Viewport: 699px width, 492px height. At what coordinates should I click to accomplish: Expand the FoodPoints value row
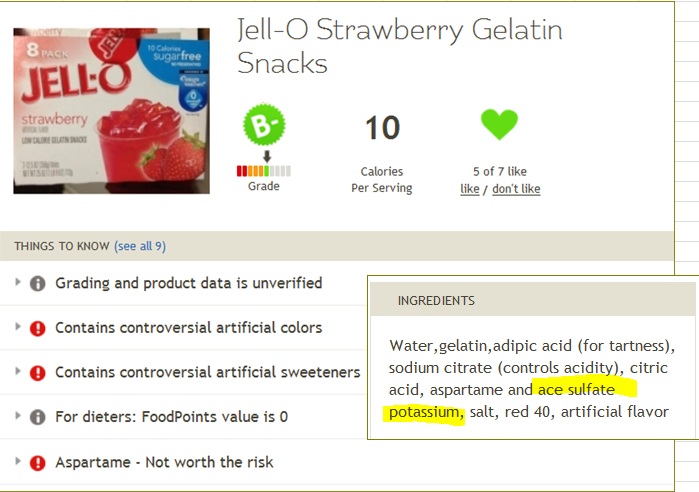(18, 415)
